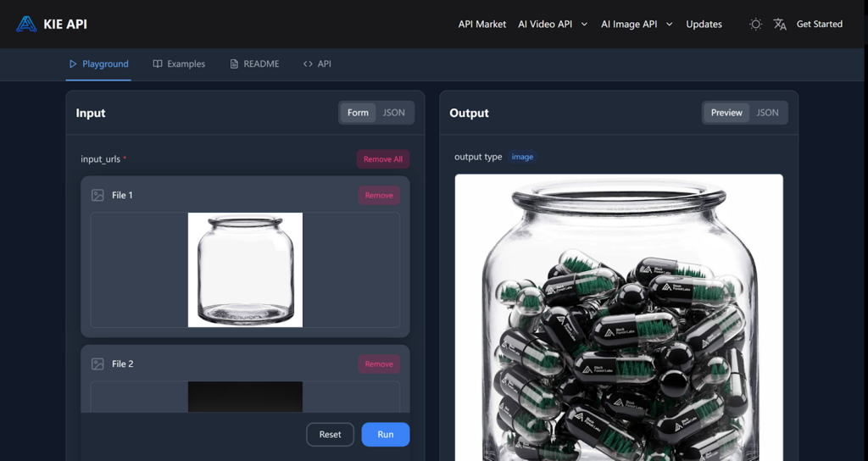Switch Input panel to Form view
Viewport: 868px width, 461px height.
point(358,113)
